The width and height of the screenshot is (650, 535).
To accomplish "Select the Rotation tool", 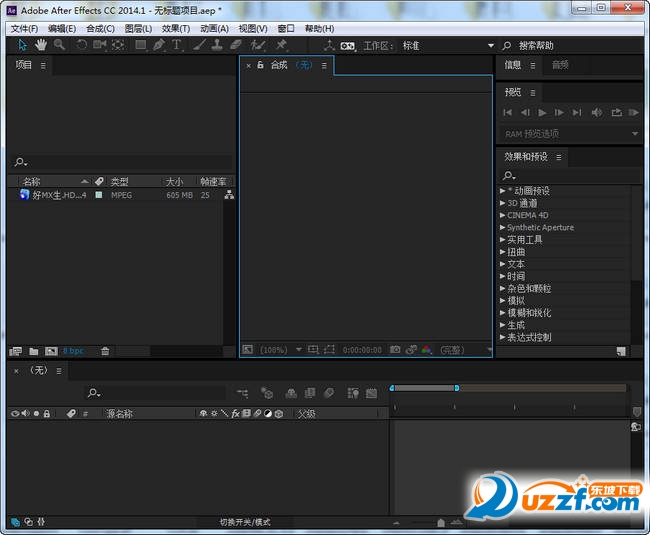I will click(81, 45).
